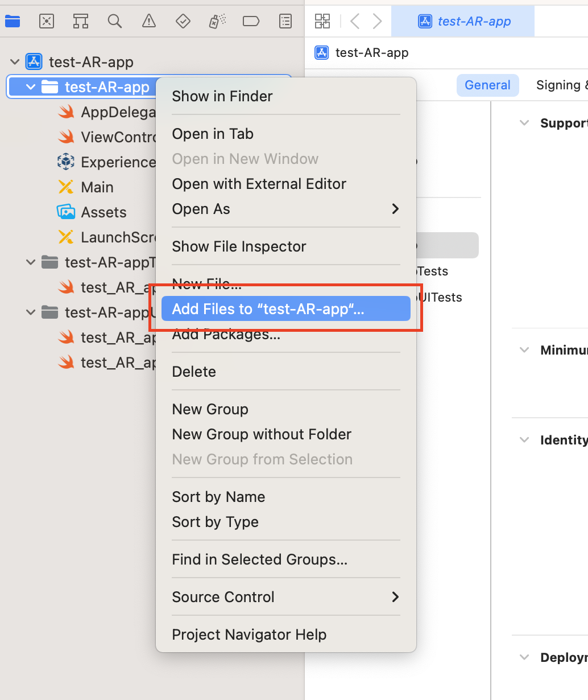Viewport: 588px width, 700px height.
Task: Open the Project navigator folder icon
Action: click(x=12, y=22)
